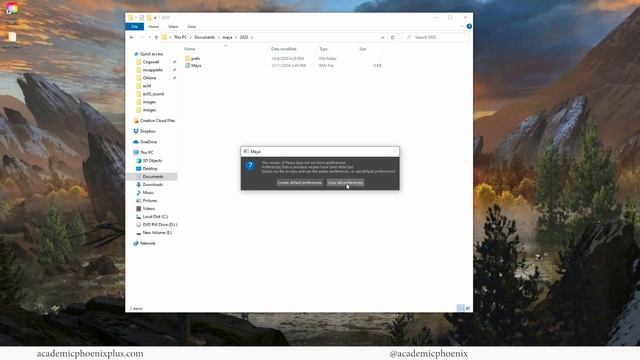Open the ex05_sound folder
Image resolution: width=640 pixels, height=360 pixels.
click(x=153, y=94)
